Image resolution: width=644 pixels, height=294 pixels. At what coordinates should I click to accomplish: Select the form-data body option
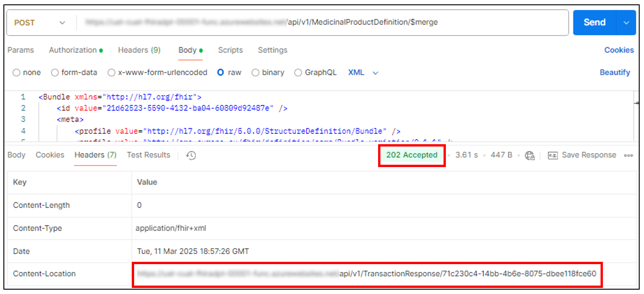coord(55,73)
